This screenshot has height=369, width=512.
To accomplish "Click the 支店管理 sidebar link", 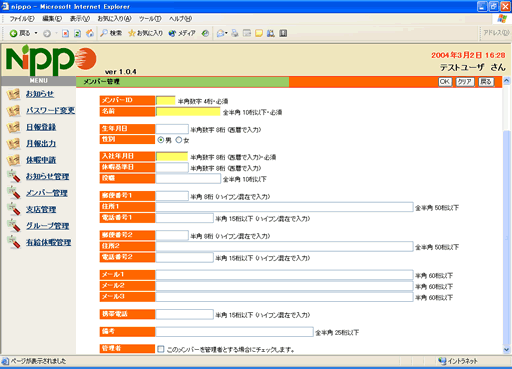I will [41, 210].
